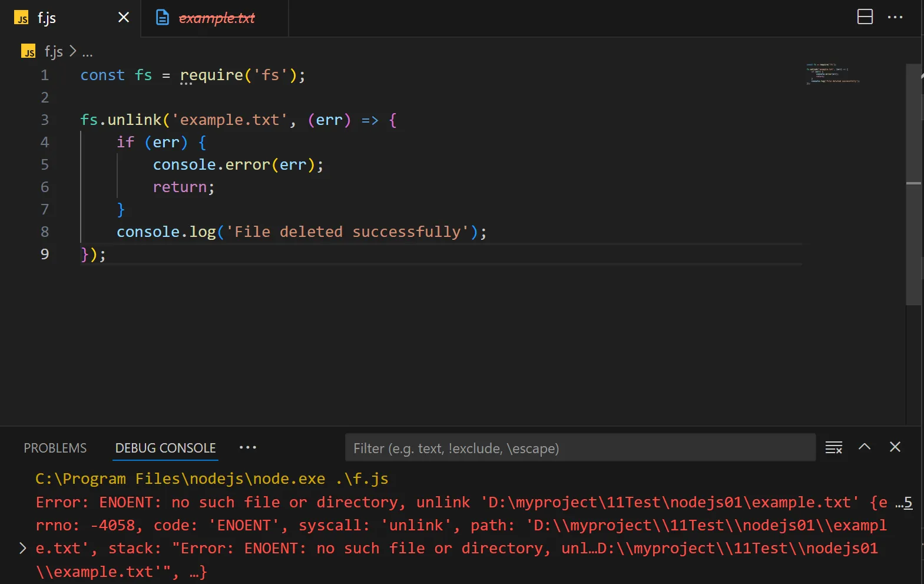Split the editor layout
This screenshot has width=924, height=584.
click(x=865, y=17)
